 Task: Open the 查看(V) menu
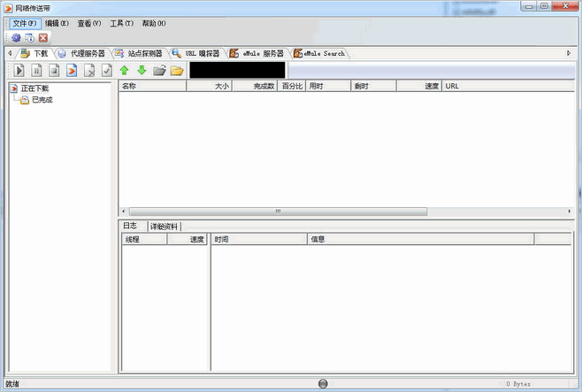pyautogui.click(x=89, y=23)
